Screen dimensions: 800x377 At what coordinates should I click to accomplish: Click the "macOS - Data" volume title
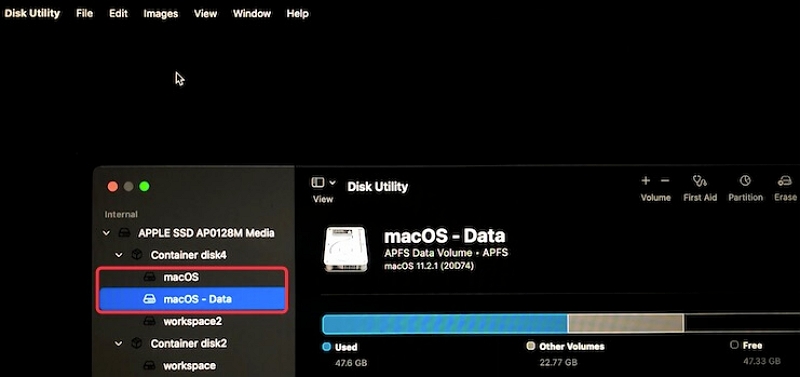[x=444, y=236]
